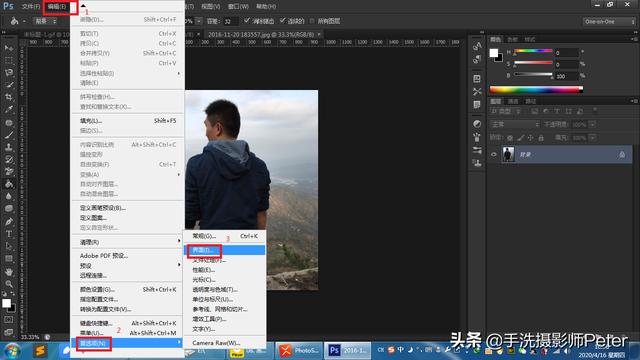Toggle Quick Mask mode button in the toolbox
This screenshot has width=640, height=360.
9,320
